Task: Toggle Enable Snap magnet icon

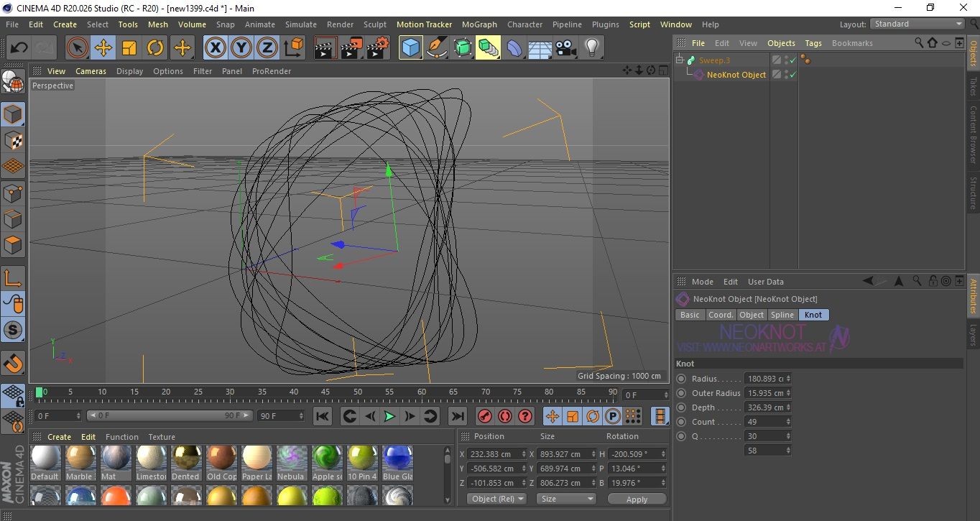Action: click(13, 362)
